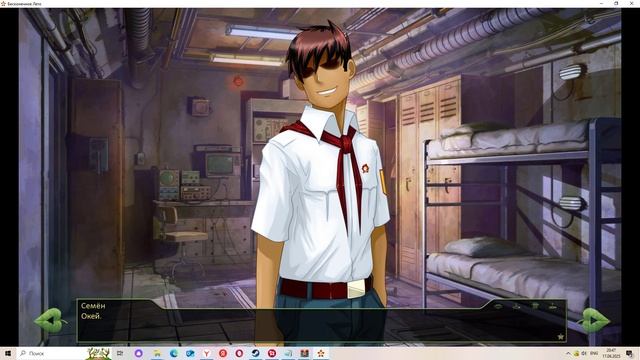Open the Windows Start menu
Screen dimensions: 640x360
[7, 353]
